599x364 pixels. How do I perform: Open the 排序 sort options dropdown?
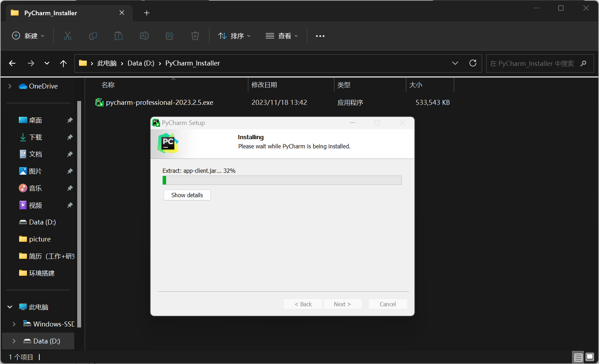(234, 36)
